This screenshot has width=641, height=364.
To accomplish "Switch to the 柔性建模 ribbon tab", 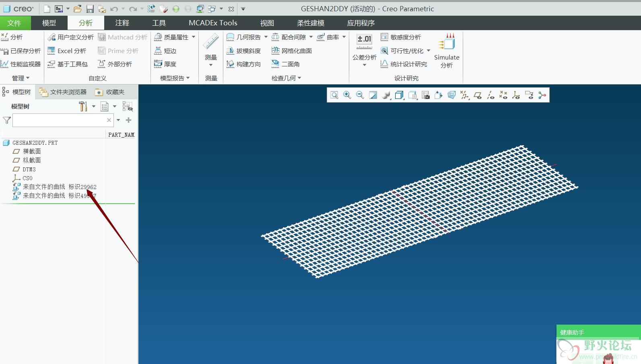I will 311,23.
